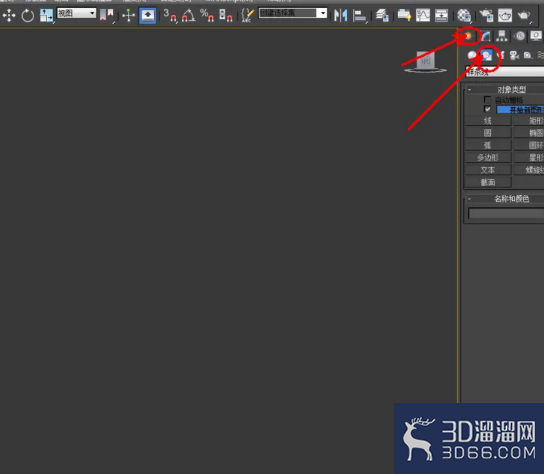Viewport: 544px width, 474px height.
Task: Select the Helpers category icon
Action: point(528,55)
